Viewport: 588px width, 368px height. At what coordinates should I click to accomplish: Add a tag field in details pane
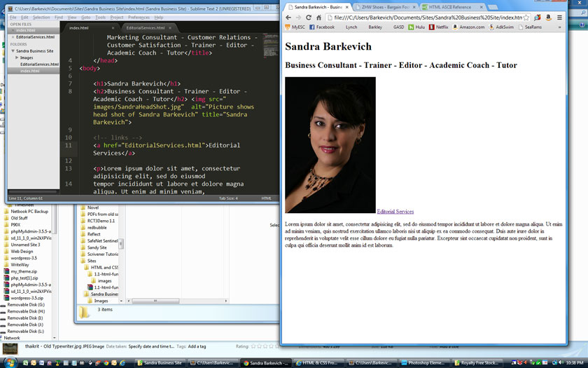click(x=197, y=346)
